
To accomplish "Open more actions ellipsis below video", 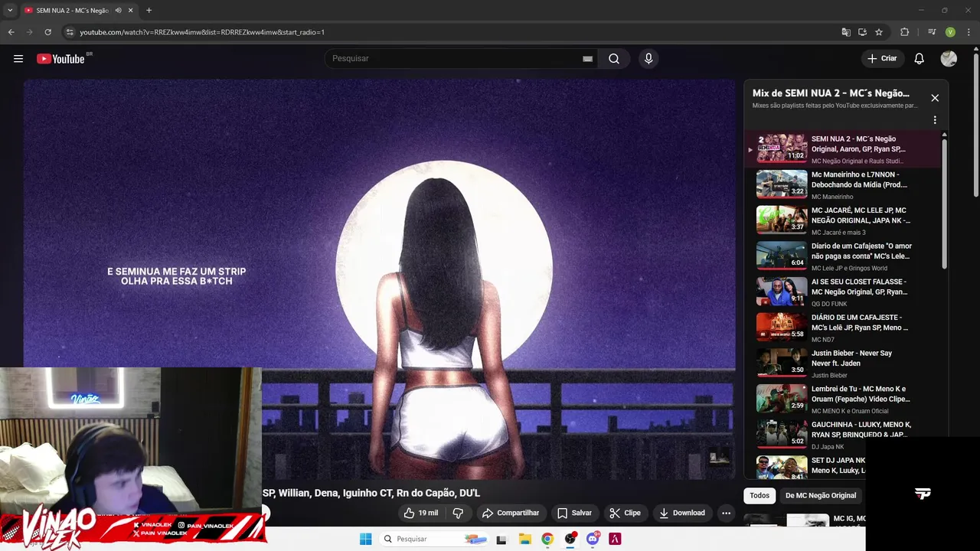I will coord(726,513).
